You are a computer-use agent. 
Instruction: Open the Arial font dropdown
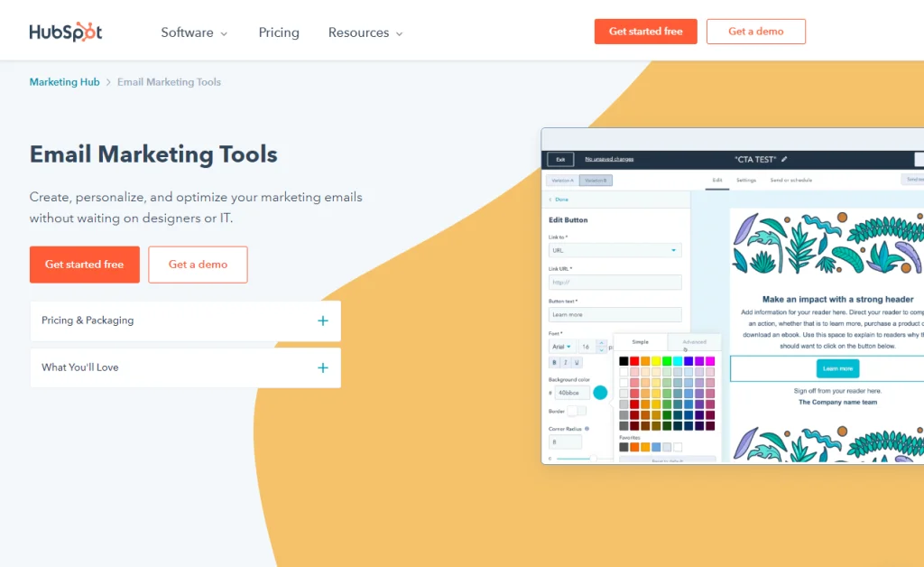pyautogui.click(x=561, y=347)
